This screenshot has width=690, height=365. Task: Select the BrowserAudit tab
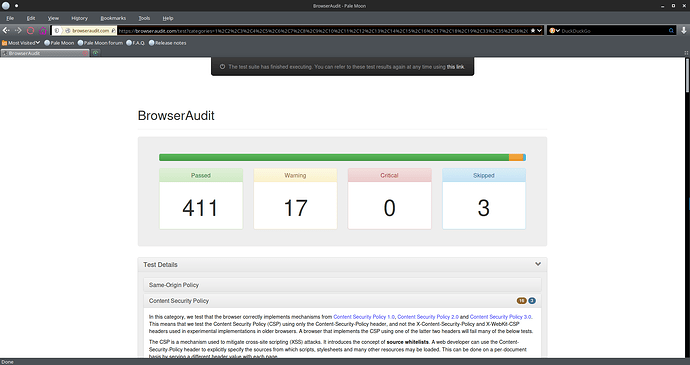coord(44,53)
